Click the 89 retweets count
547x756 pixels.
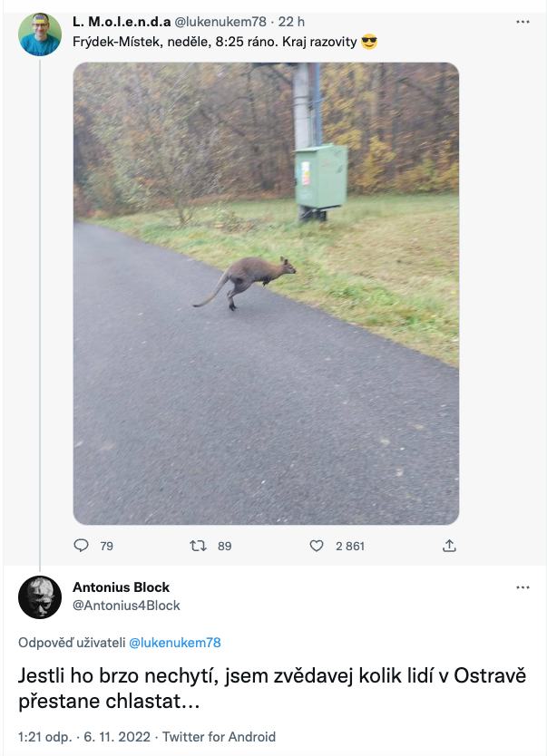tap(224, 547)
